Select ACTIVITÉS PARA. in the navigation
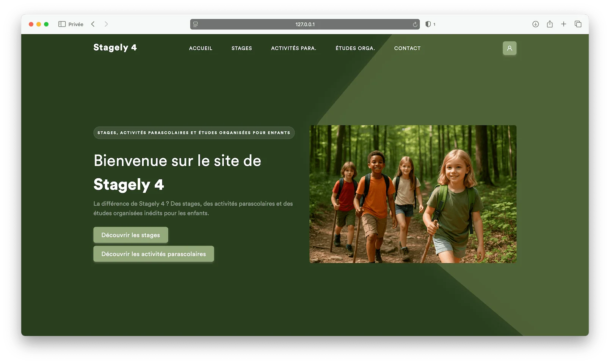The height and width of the screenshot is (364, 610). coord(293,48)
